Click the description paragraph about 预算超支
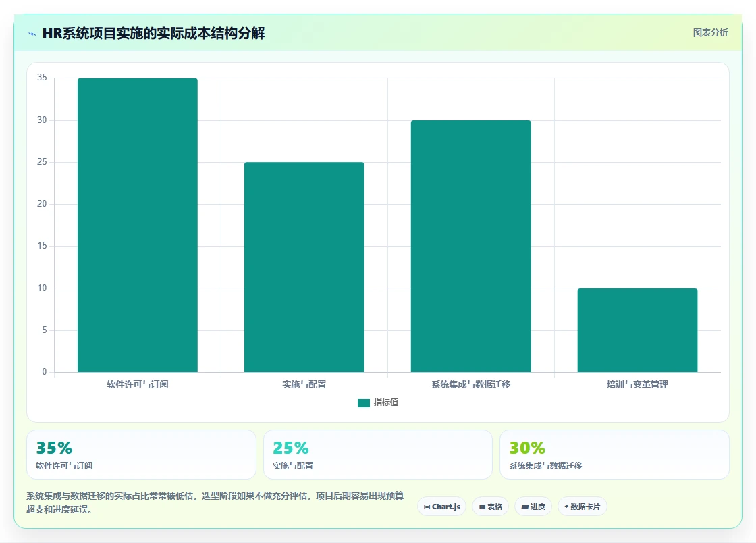 (x=215, y=502)
